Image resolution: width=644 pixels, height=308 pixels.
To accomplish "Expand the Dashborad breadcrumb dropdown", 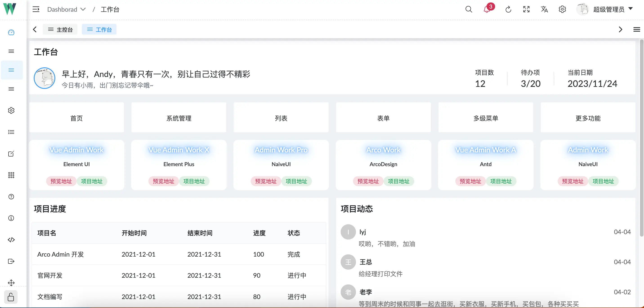I will (67, 9).
